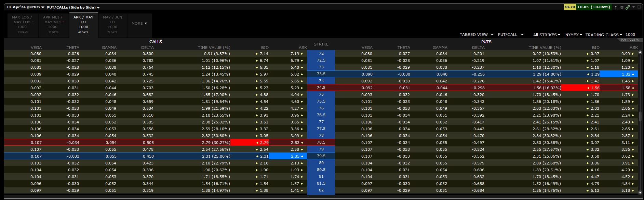Open the NYMEX exchange dropdown

[574, 35]
